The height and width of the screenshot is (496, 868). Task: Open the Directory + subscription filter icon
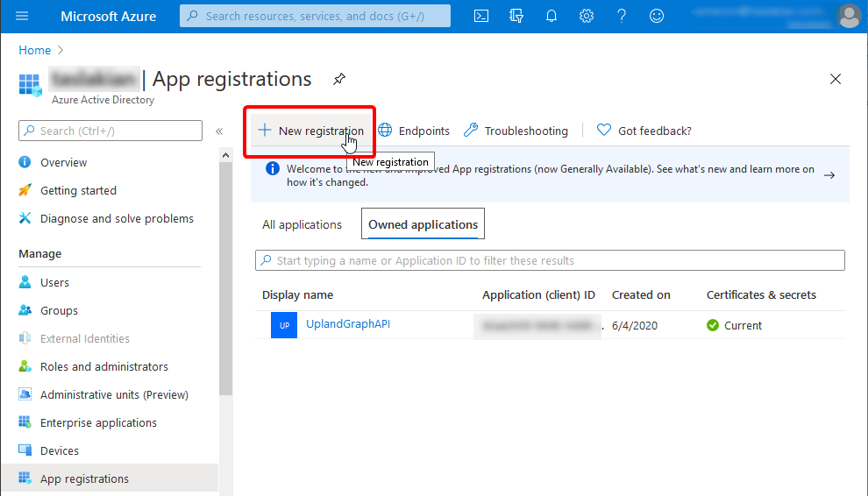pyautogui.click(x=516, y=16)
